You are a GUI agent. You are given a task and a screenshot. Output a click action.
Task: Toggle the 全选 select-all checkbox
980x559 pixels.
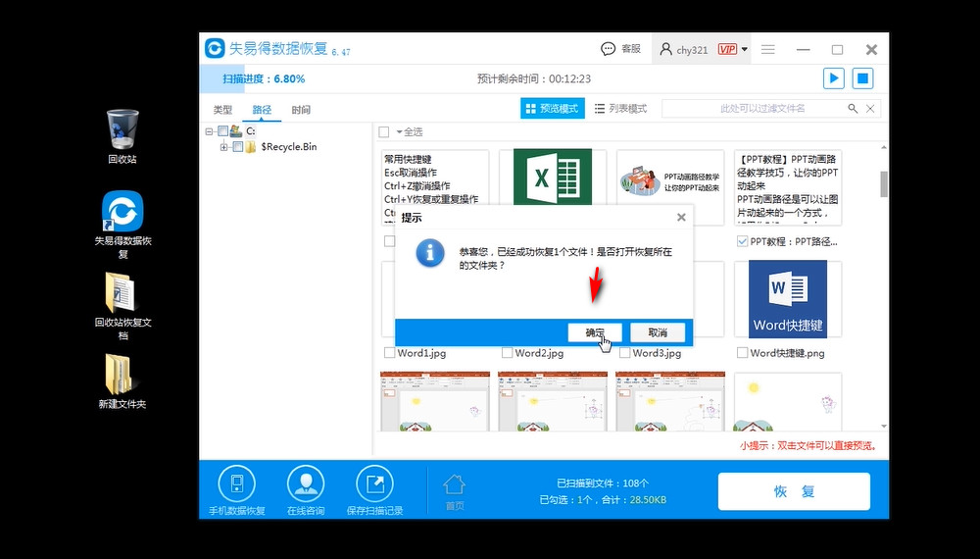point(384,132)
